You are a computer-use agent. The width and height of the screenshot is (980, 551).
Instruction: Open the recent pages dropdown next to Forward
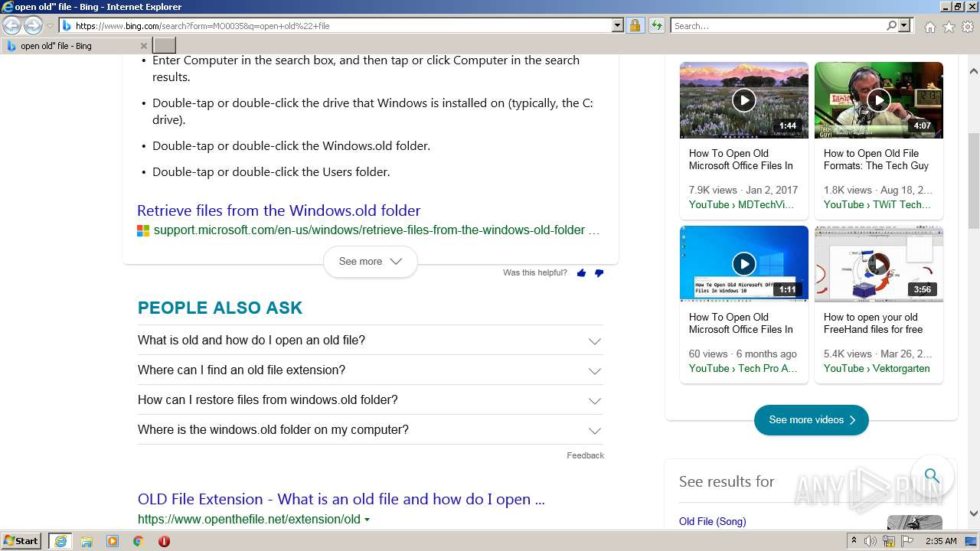coord(50,26)
